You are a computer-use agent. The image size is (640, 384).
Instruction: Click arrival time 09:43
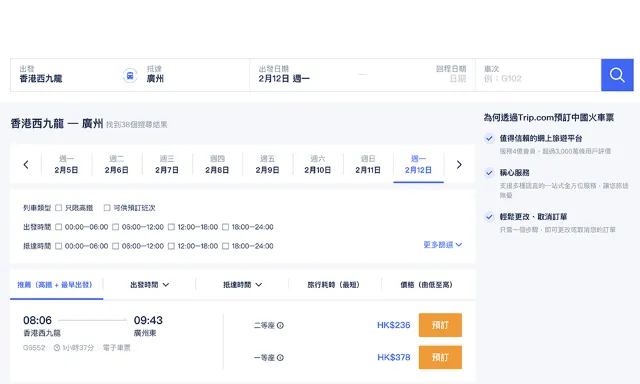[148, 320]
